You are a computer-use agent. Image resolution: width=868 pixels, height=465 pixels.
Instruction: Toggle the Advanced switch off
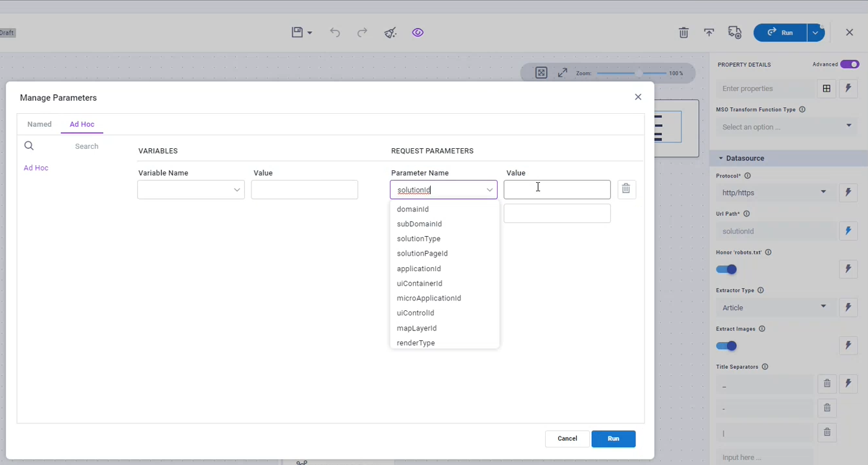tap(849, 64)
